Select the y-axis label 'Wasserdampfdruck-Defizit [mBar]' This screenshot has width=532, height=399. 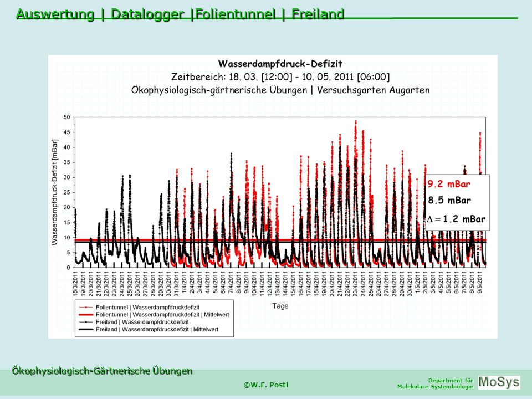coord(55,192)
